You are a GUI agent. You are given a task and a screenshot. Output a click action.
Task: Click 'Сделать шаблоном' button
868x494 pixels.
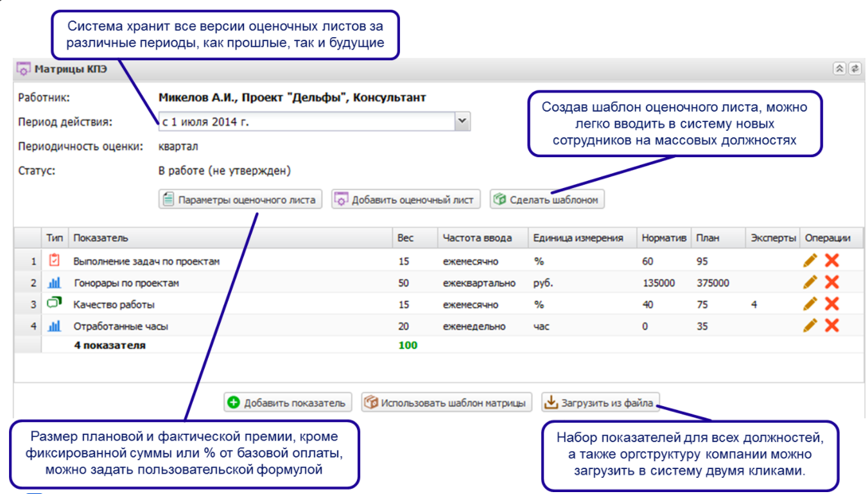coord(547,200)
